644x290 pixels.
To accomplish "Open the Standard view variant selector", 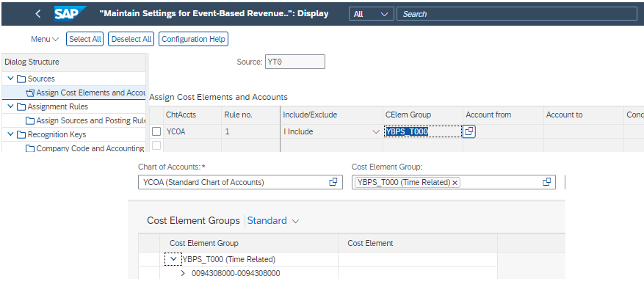I will [273, 220].
